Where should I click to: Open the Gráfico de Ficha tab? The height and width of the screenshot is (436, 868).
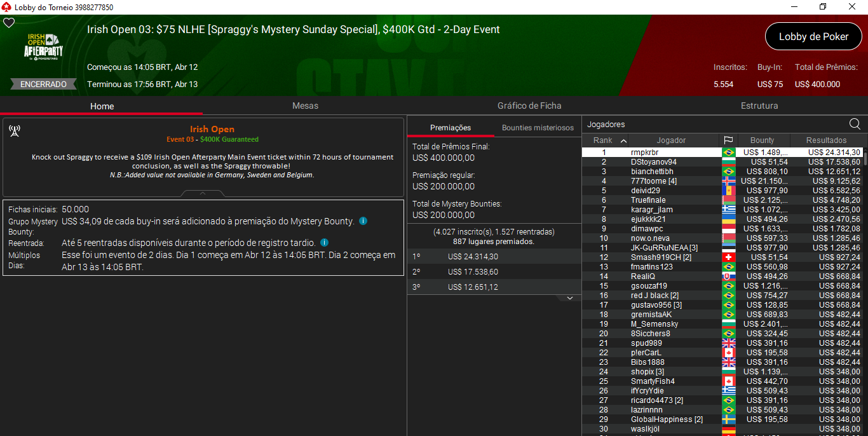click(530, 106)
